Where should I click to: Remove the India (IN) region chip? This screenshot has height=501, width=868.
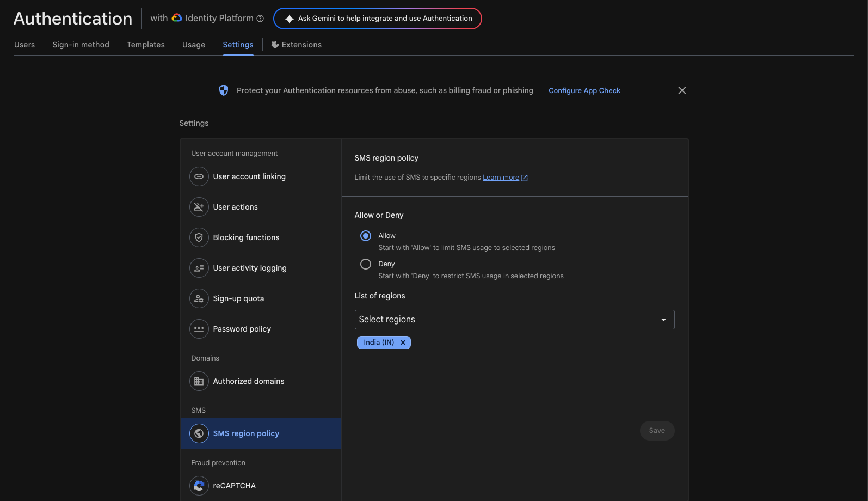click(403, 343)
